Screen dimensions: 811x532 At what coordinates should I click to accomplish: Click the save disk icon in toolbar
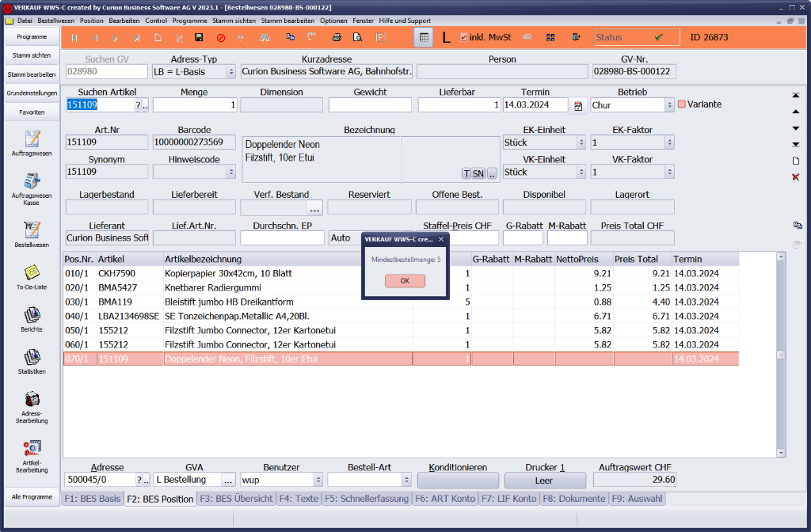point(198,37)
